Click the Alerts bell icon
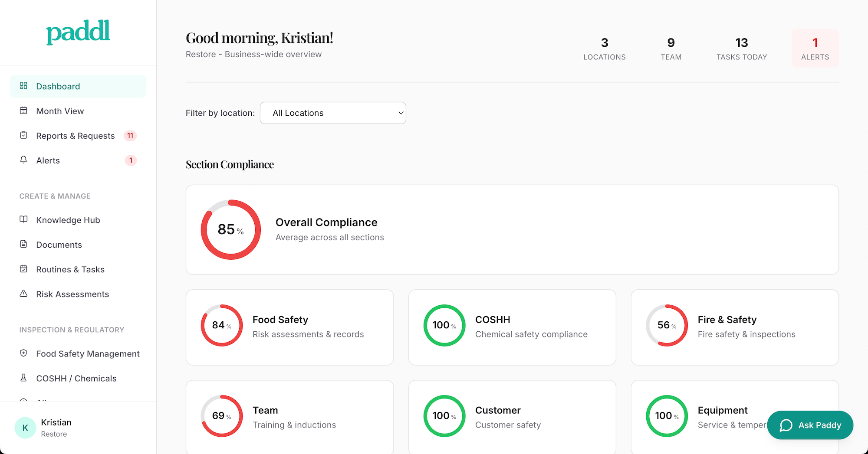Image resolution: width=868 pixels, height=454 pixels. coord(23,160)
